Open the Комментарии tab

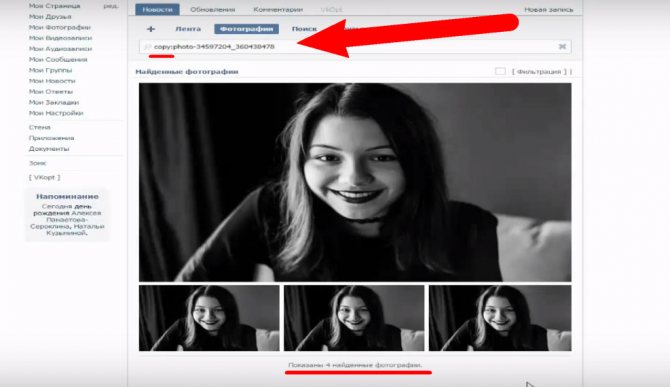[x=278, y=9]
